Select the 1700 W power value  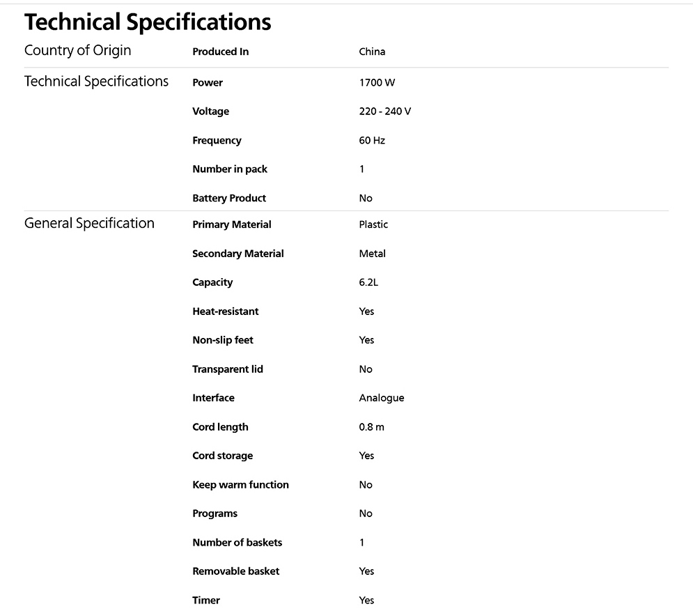pyautogui.click(x=377, y=83)
